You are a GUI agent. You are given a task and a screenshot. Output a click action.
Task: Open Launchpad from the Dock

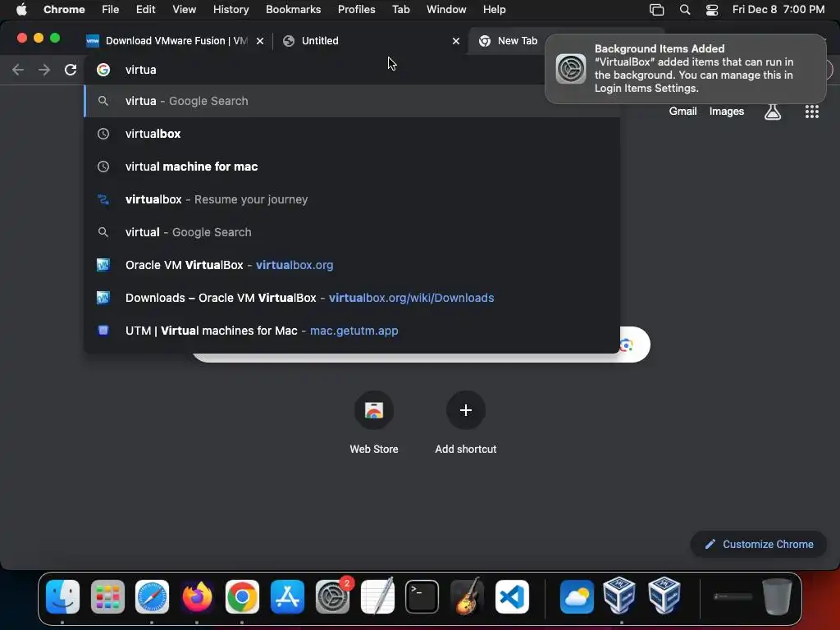(107, 596)
